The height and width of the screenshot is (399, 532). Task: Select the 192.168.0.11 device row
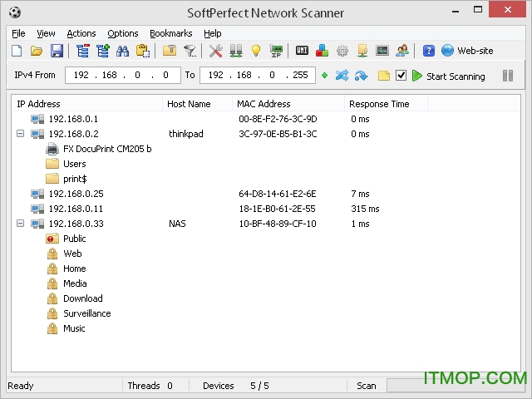coord(266,209)
